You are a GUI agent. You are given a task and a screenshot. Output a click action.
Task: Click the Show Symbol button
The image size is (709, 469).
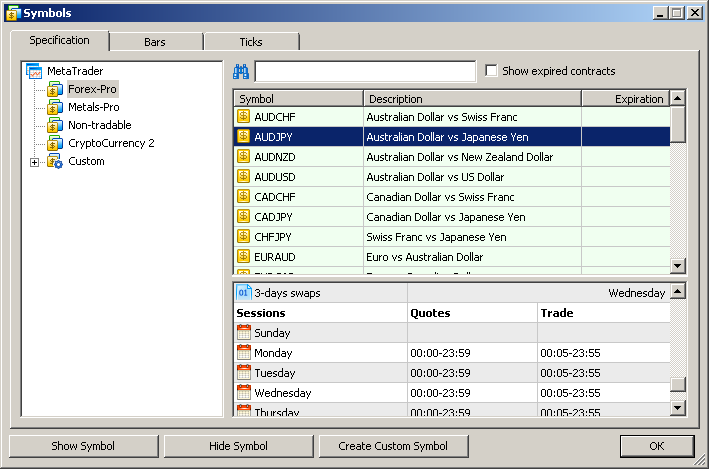tap(83, 446)
